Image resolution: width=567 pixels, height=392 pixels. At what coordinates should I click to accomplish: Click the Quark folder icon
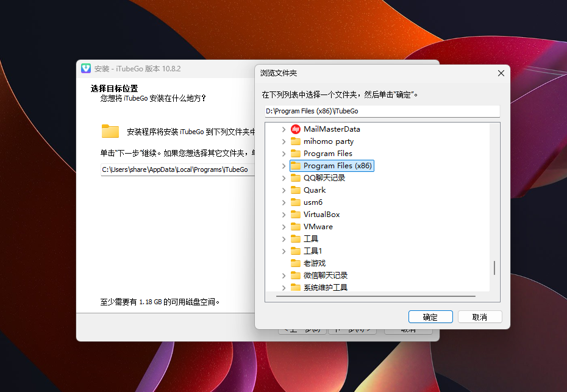tap(296, 190)
